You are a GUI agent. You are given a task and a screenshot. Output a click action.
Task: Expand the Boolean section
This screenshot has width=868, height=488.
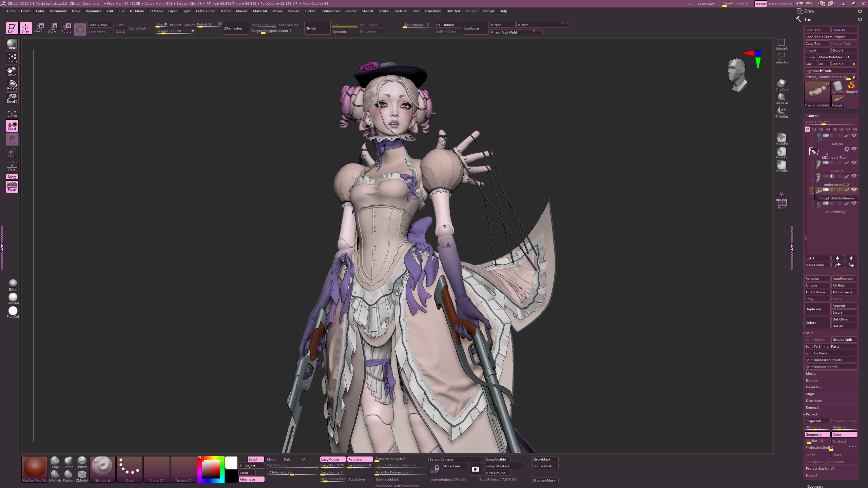pos(812,380)
